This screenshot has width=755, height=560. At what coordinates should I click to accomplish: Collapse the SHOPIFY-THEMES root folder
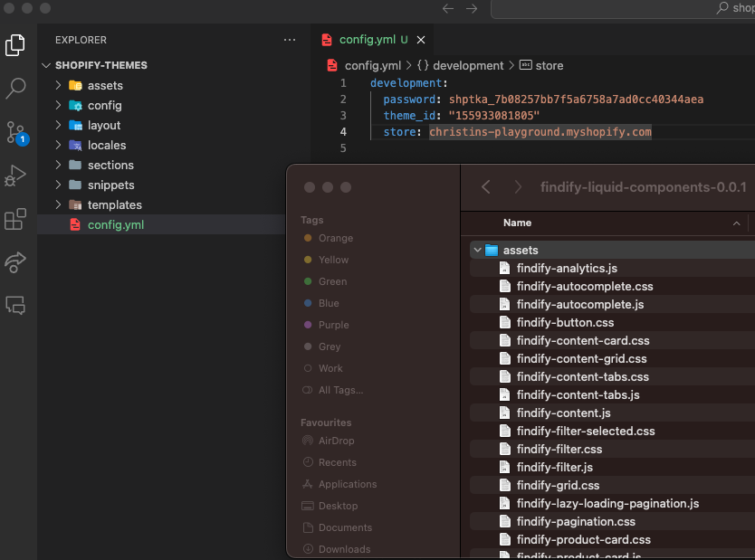point(47,65)
